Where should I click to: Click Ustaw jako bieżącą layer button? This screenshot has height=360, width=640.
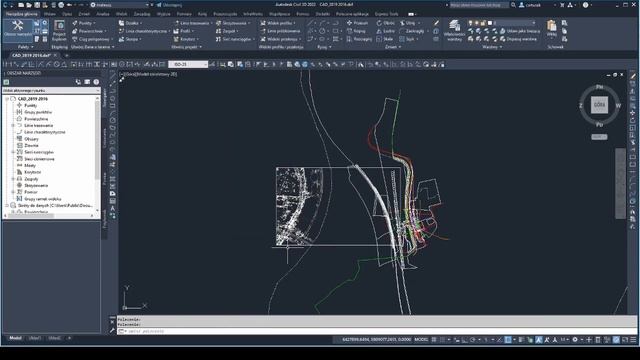click(x=520, y=31)
